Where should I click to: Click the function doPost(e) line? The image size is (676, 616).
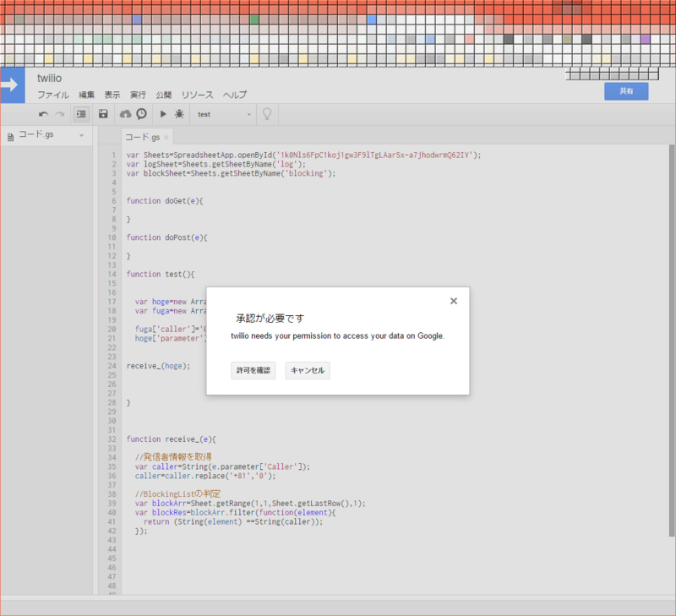(x=166, y=237)
